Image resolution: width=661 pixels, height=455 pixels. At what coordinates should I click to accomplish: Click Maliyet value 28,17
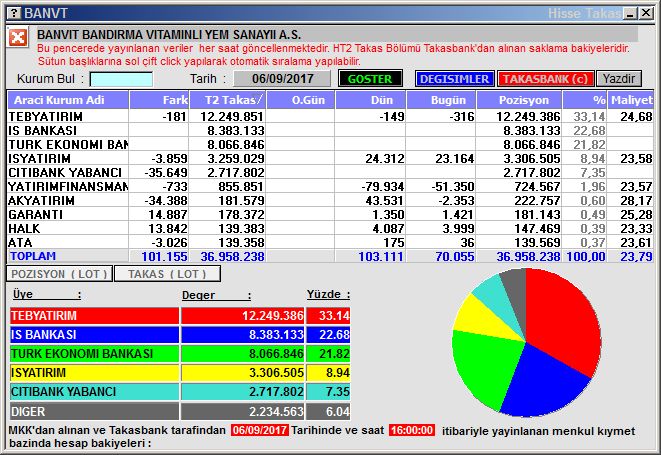[637, 200]
